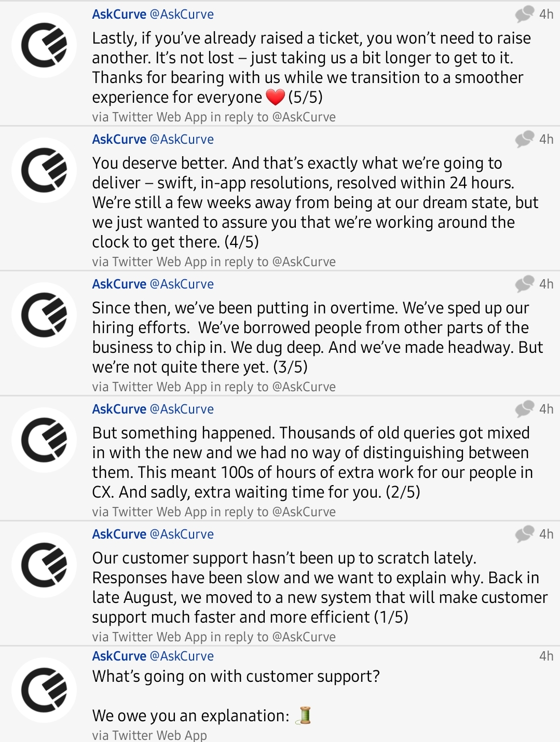Open conversation icon on the (2/5) tweet
The image size is (560, 742).
(524, 409)
